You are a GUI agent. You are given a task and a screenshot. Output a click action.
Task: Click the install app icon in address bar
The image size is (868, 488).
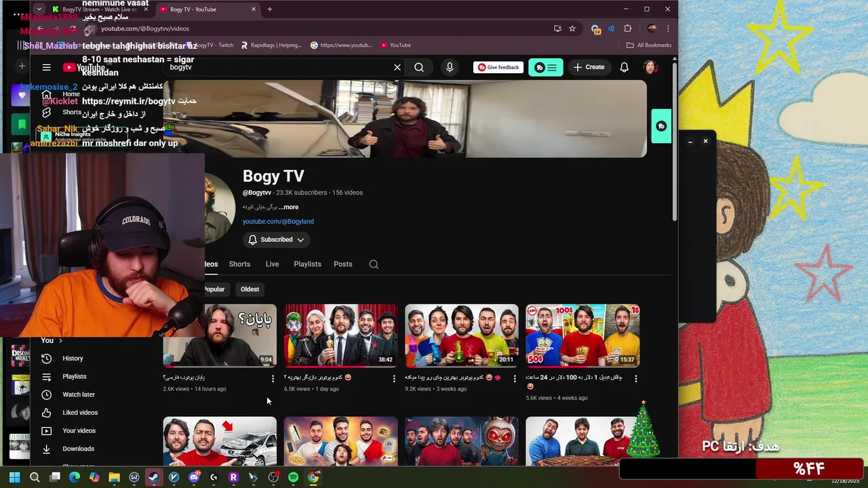pos(557,28)
